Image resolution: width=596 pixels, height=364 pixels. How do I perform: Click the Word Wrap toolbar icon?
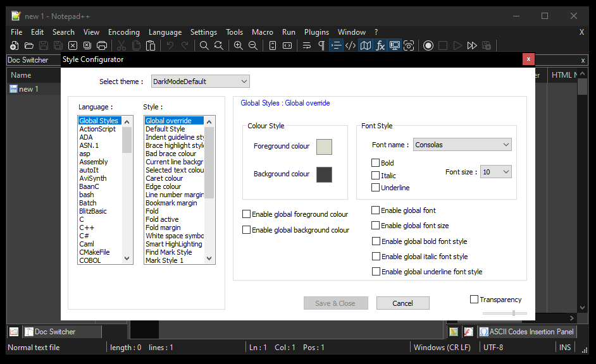pos(306,45)
